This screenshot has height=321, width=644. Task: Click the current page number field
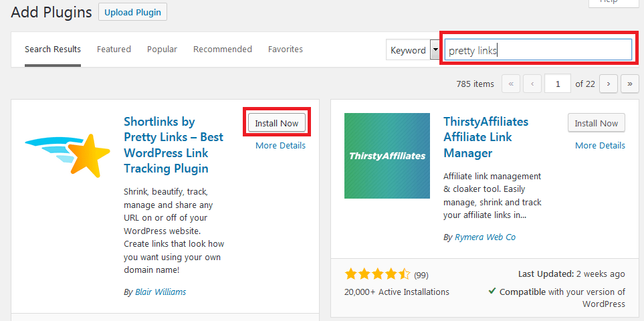pos(557,84)
